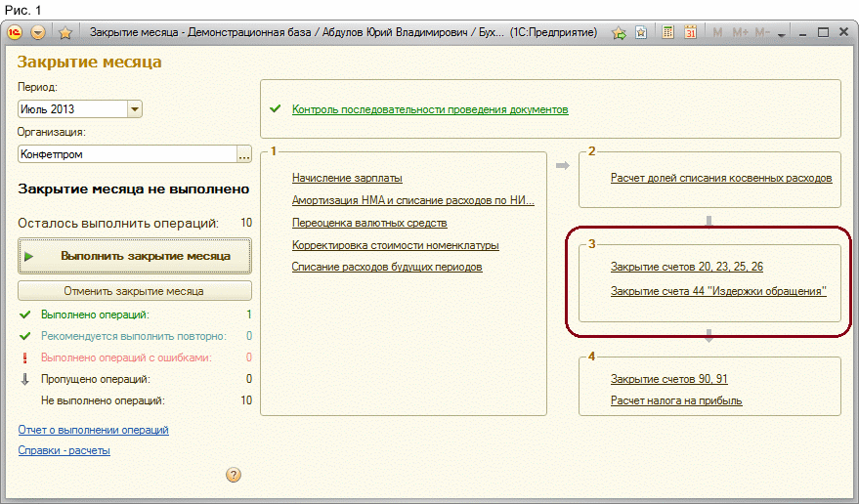Minimize the 1C window

pyautogui.click(x=802, y=33)
